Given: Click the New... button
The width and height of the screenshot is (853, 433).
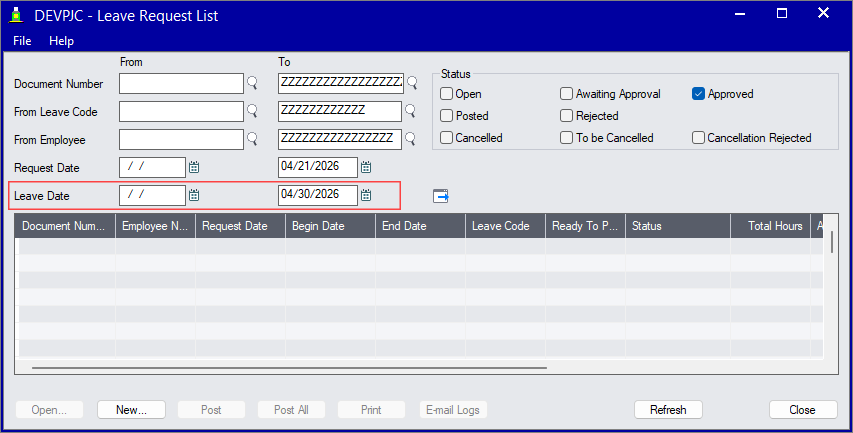Looking at the screenshot, I should click(131, 409).
